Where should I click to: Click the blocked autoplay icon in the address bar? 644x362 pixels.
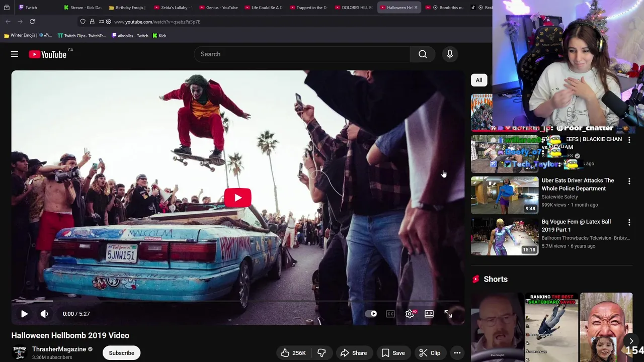tap(108, 22)
